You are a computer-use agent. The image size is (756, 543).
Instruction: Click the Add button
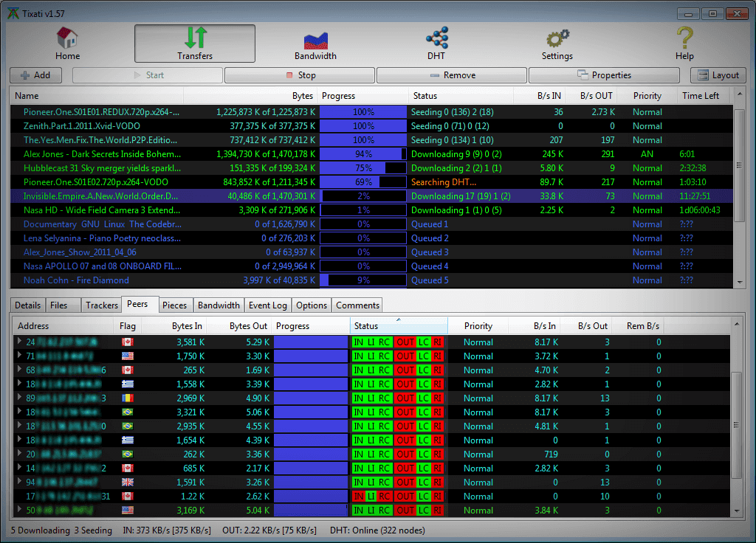pos(35,75)
